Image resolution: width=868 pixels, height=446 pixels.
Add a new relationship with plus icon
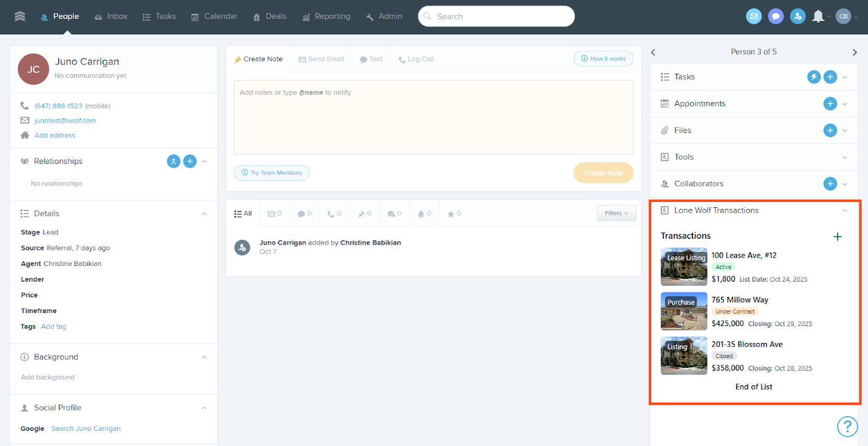190,161
